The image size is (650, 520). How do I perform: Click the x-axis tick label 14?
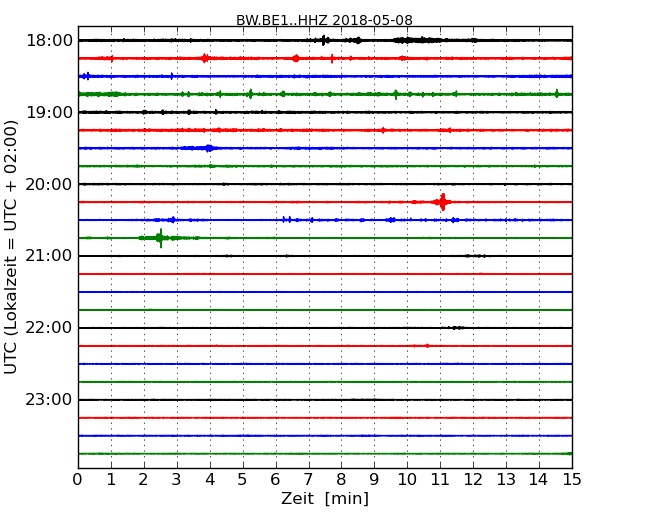(539, 480)
